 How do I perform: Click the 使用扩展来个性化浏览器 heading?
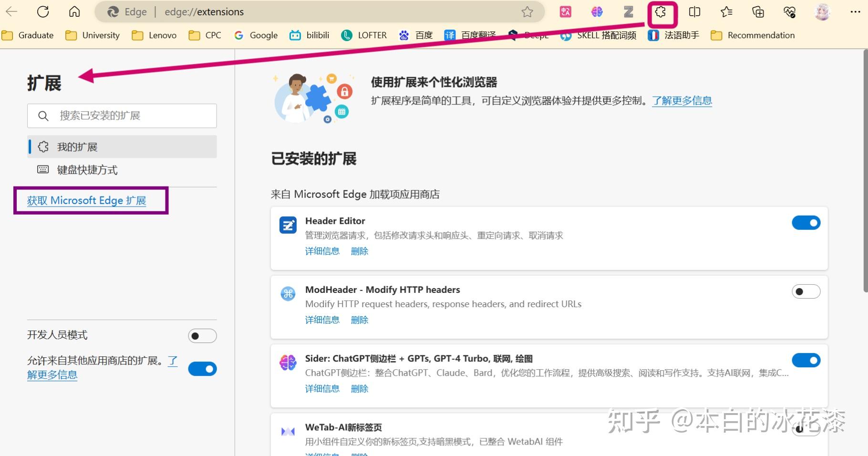coord(434,82)
